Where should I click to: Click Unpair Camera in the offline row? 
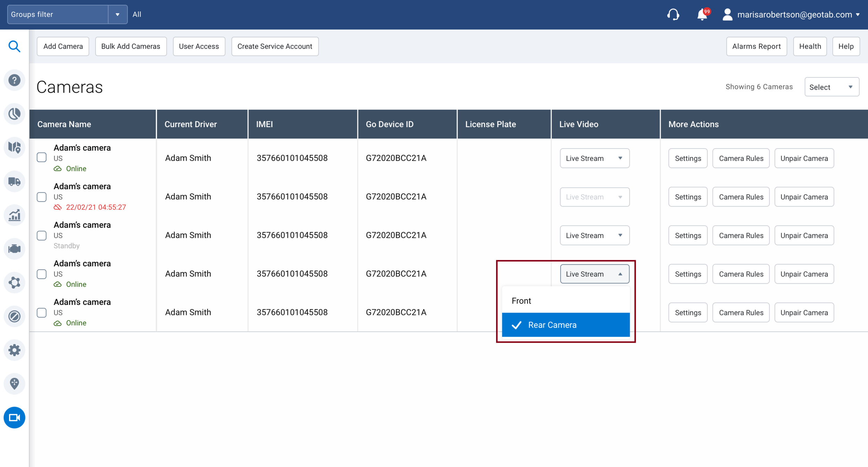click(x=804, y=197)
